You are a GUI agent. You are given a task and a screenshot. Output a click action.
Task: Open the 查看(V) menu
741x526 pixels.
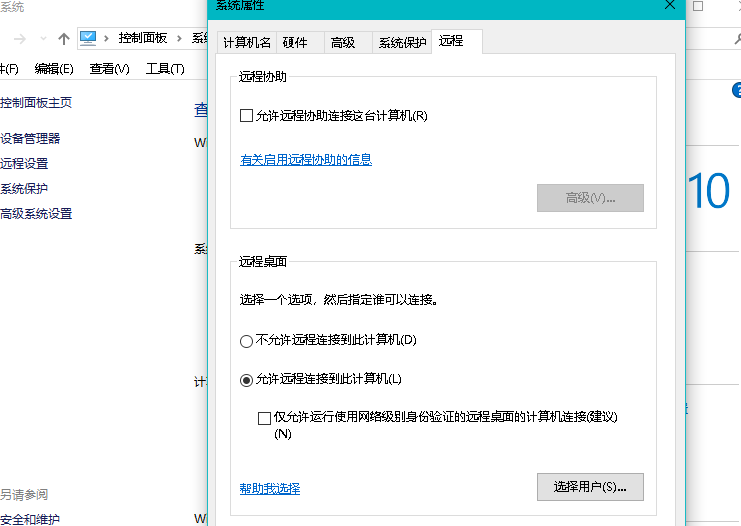pyautogui.click(x=109, y=69)
